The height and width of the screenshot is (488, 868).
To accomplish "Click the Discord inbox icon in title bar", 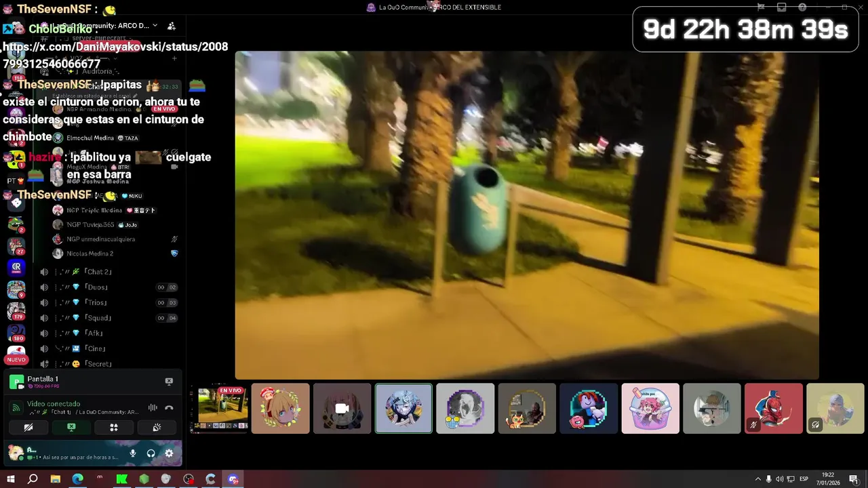I will click(781, 7).
